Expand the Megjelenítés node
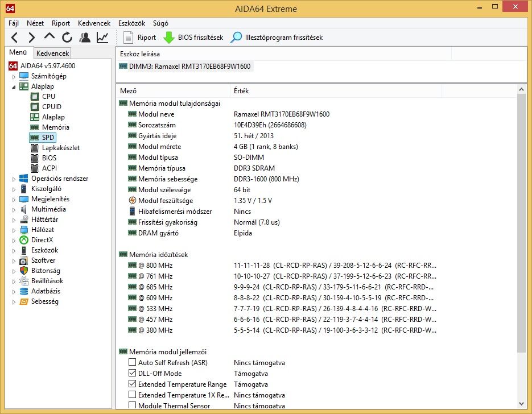532x414 pixels. [14, 200]
